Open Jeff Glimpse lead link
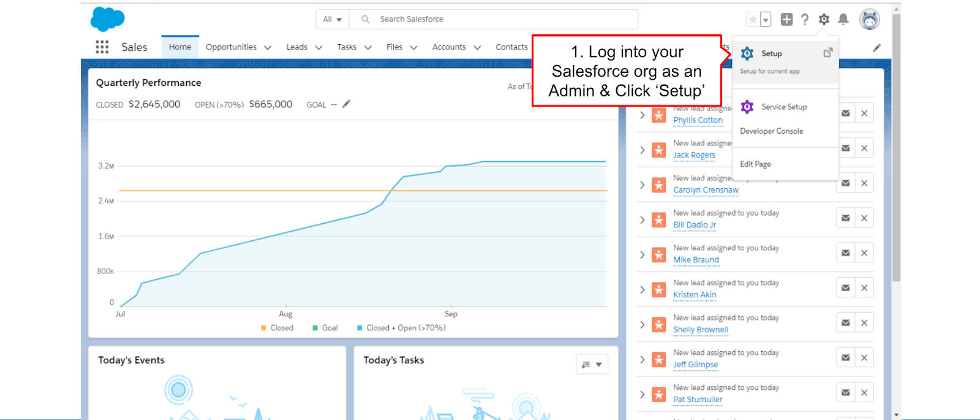 click(x=695, y=365)
